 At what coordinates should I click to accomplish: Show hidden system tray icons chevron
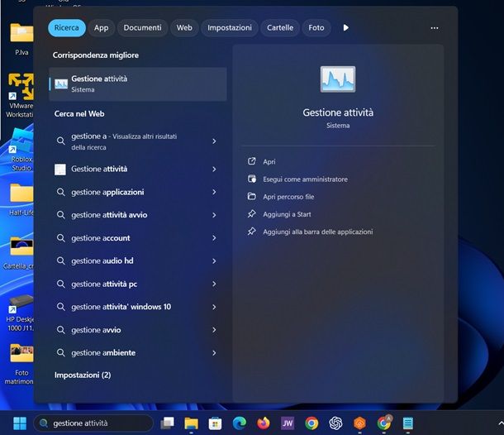pyautogui.click(x=501, y=423)
